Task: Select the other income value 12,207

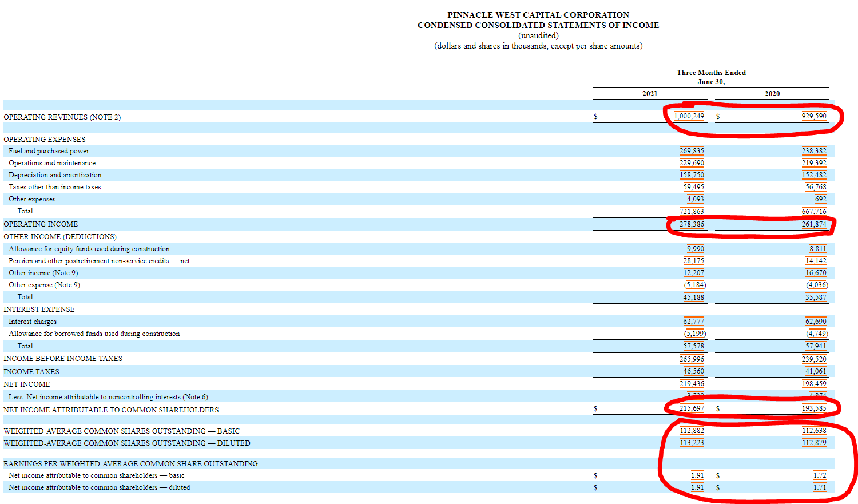Action: click(693, 273)
